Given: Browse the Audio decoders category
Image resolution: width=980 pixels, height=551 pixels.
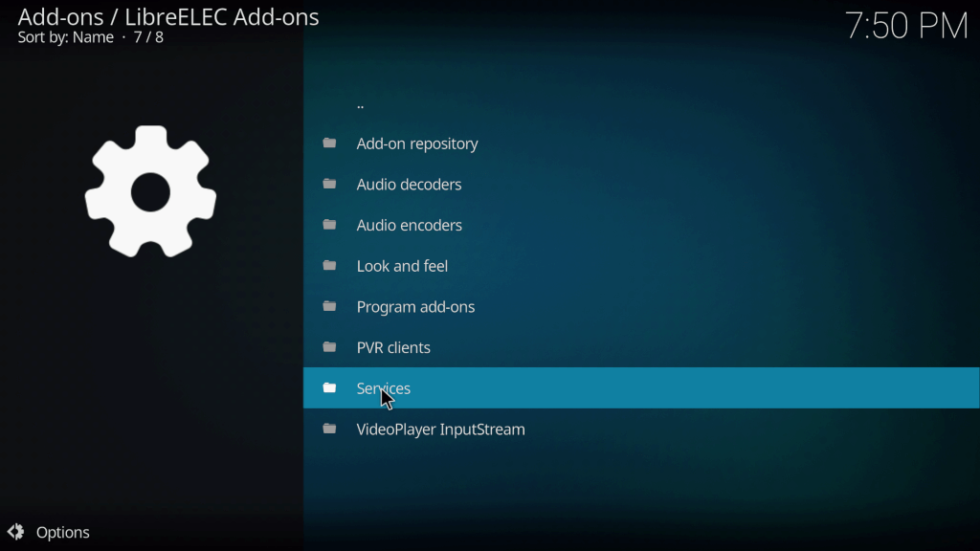Looking at the screenshot, I should pyautogui.click(x=409, y=185).
